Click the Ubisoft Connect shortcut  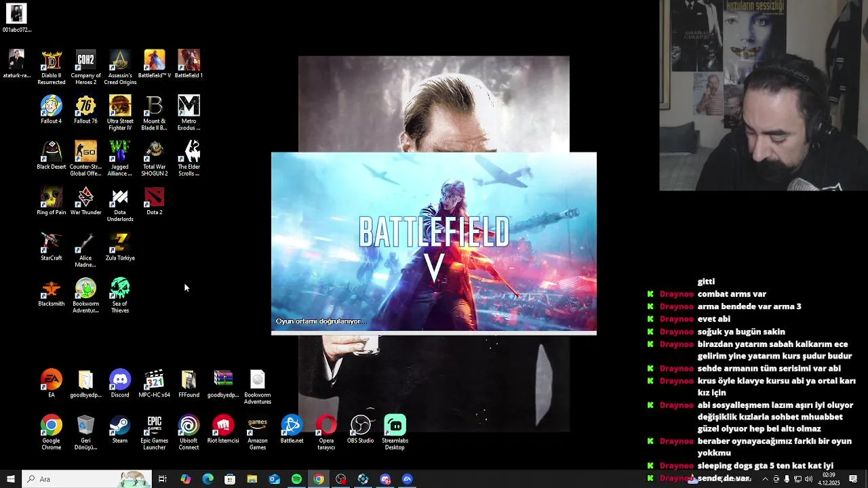189,432
